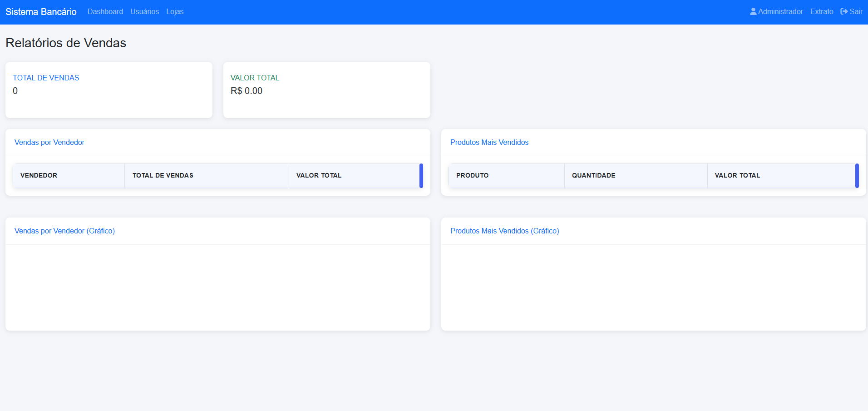Open the Extrato link
The width and height of the screenshot is (868, 411).
pyautogui.click(x=821, y=11)
